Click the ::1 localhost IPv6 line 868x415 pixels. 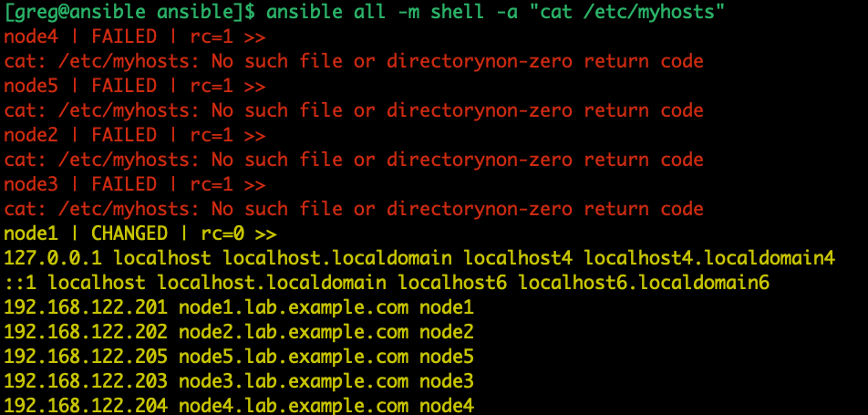tap(387, 283)
